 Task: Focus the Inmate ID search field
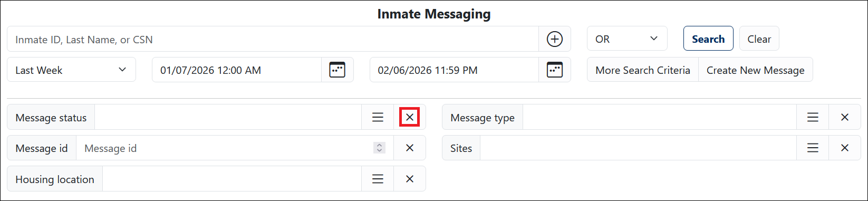273,39
